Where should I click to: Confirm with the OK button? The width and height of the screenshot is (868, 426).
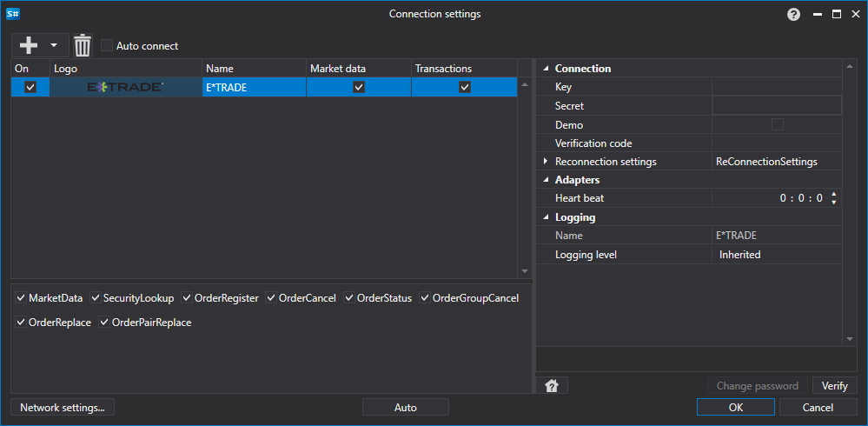point(736,407)
